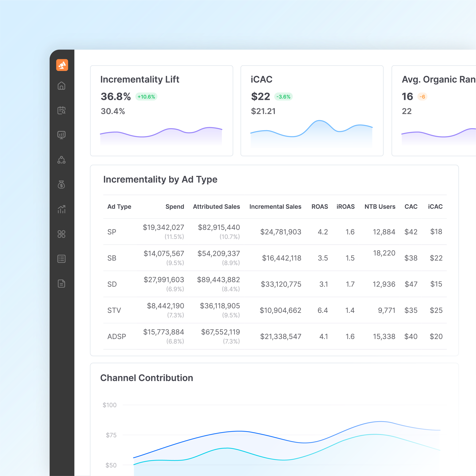This screenshot has width=476, height=476.
Task: Open the calendar search sidebar icon
Action: [x=61, y=110]
